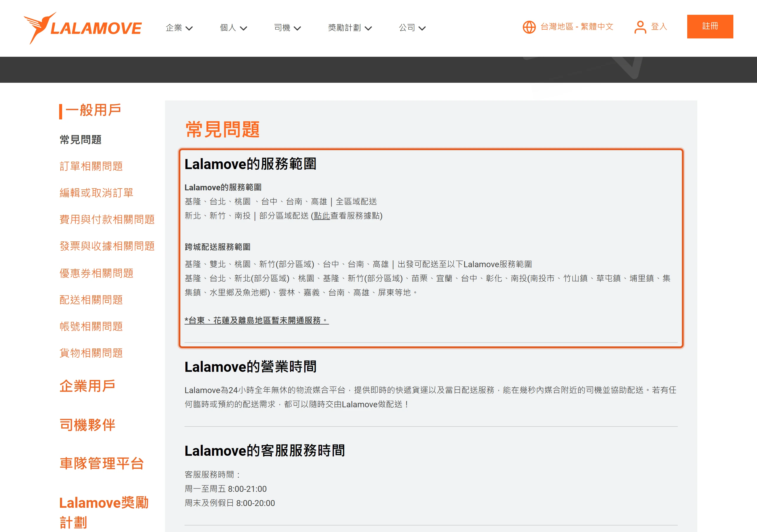
Task: Open 貨物相關問題 in the sidebar
Action: (x=91, y=353)
